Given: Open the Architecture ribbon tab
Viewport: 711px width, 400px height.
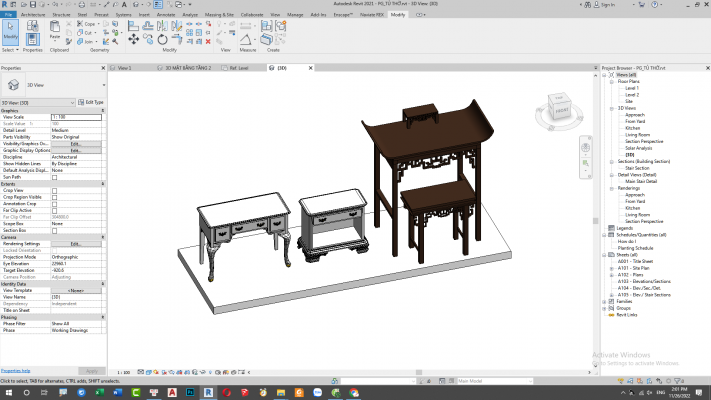Looking at the screenshot, I should [33, 16].
